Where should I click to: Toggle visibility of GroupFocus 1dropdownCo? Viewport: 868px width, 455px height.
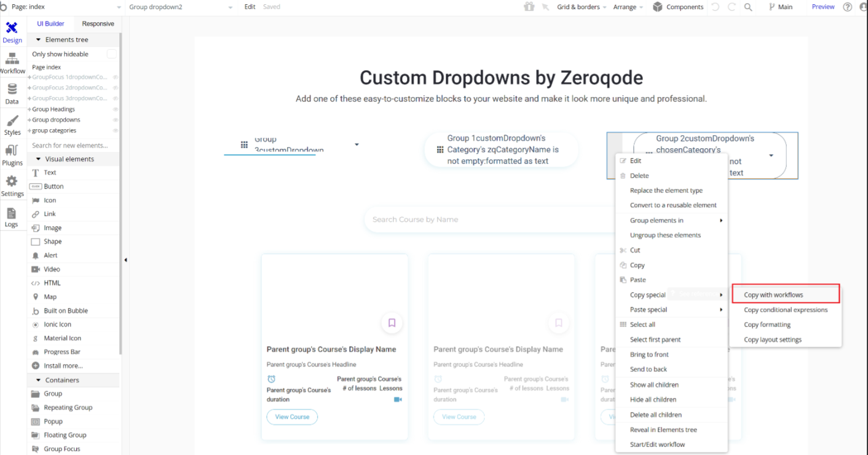[115, 77]
